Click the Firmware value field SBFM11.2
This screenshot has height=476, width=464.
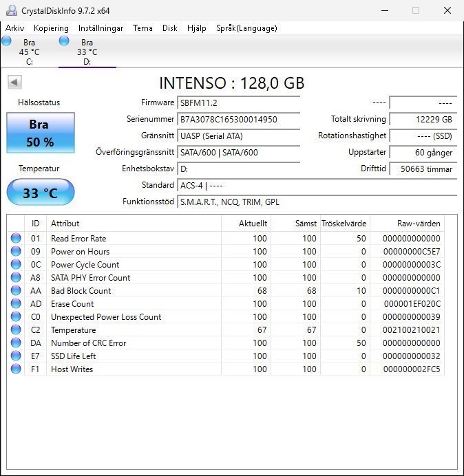(x=239, y=103)
